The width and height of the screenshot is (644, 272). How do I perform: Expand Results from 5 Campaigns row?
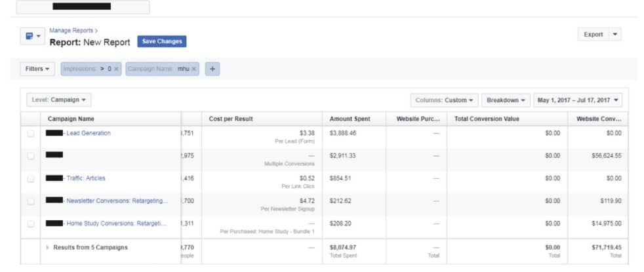pyautogui.click(x=47, y=247)
